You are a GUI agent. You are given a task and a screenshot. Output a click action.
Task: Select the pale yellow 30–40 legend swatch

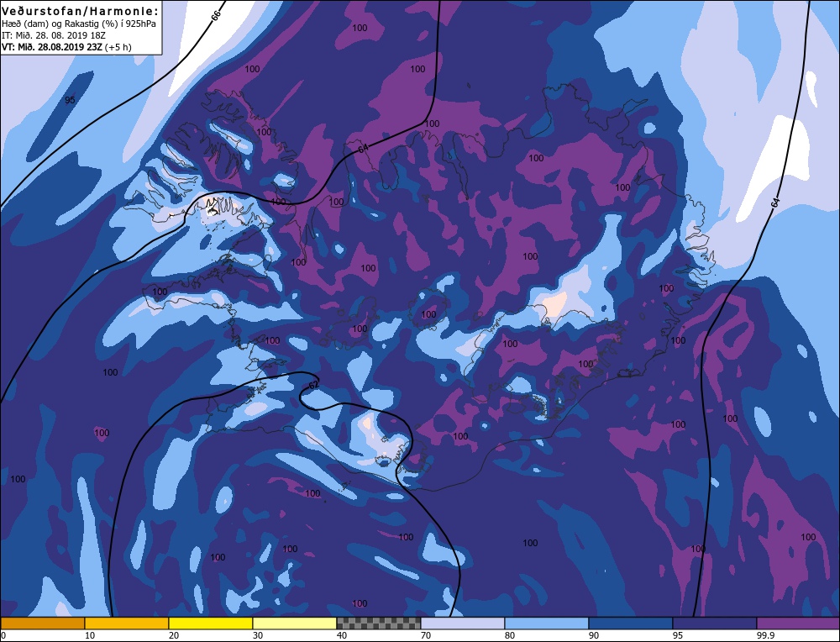pyautogui.click(x=295, y=624)
